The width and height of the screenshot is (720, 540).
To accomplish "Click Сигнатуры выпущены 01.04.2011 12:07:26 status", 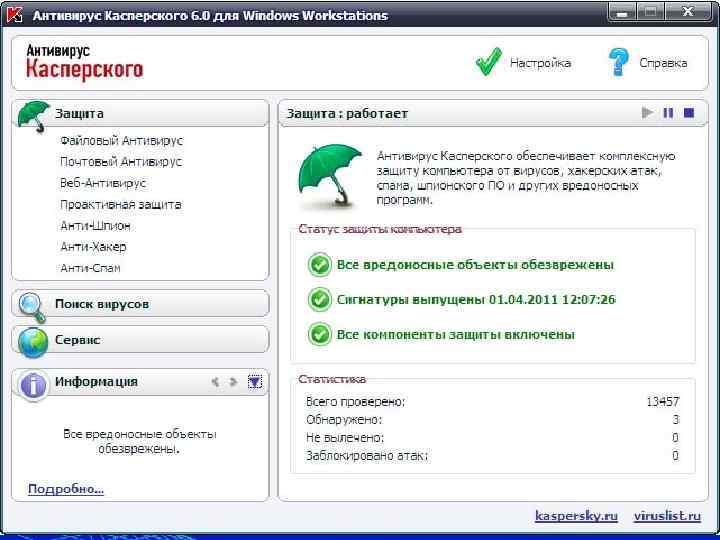I will click(x=476, y=300).
